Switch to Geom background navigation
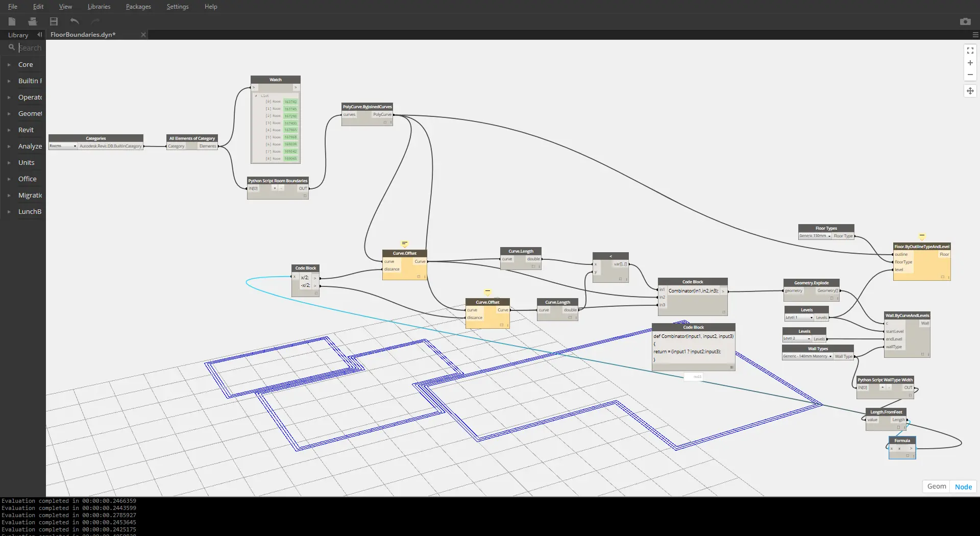This screenshot has height=536, width=980. [x=936, y=486]
